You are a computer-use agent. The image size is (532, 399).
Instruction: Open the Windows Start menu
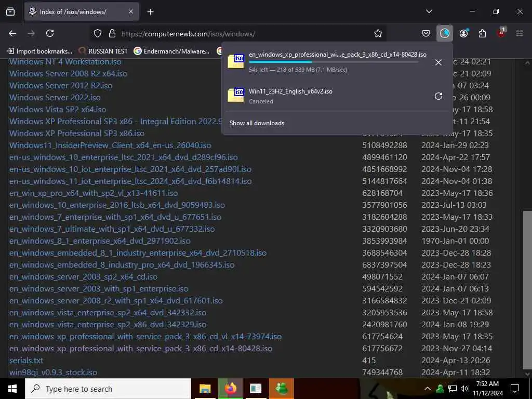12,389
